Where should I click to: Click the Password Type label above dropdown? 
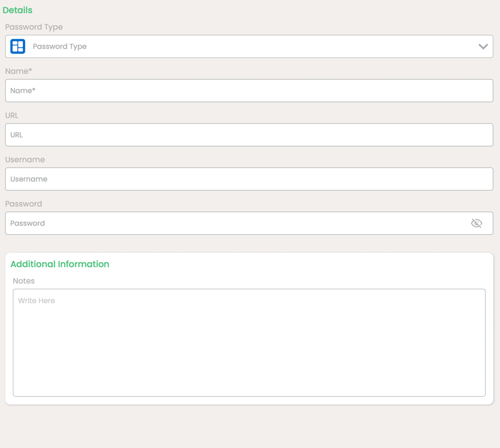click(34, 27)
